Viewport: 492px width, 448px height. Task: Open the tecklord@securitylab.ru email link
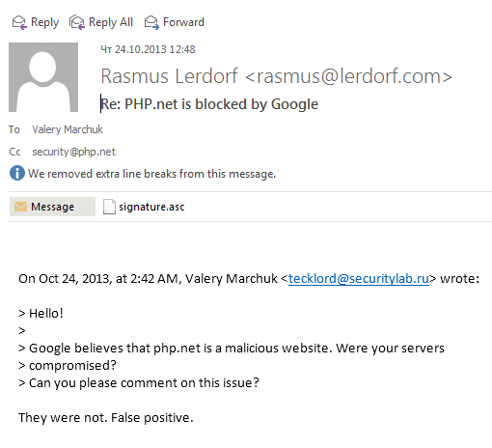click(x=359, y=278)
